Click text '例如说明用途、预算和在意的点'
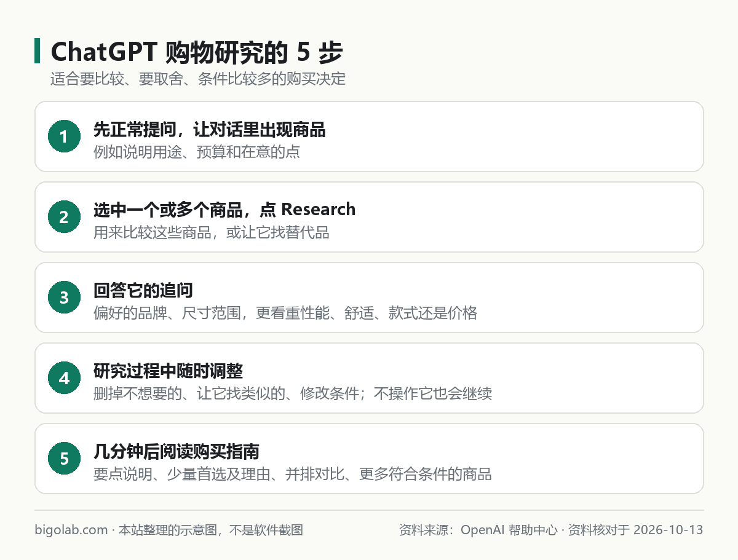The height and width of the screenshot is (560, 738). 197,152
